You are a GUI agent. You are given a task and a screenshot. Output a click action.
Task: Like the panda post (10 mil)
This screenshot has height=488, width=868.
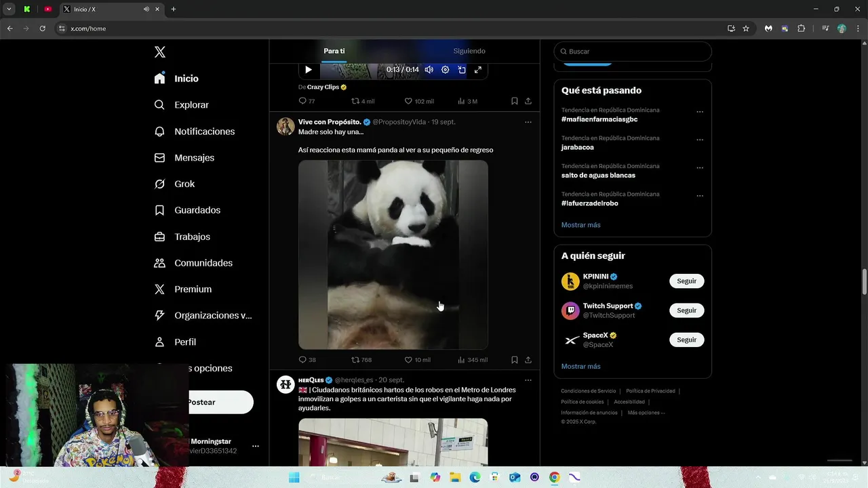[418, 360]
